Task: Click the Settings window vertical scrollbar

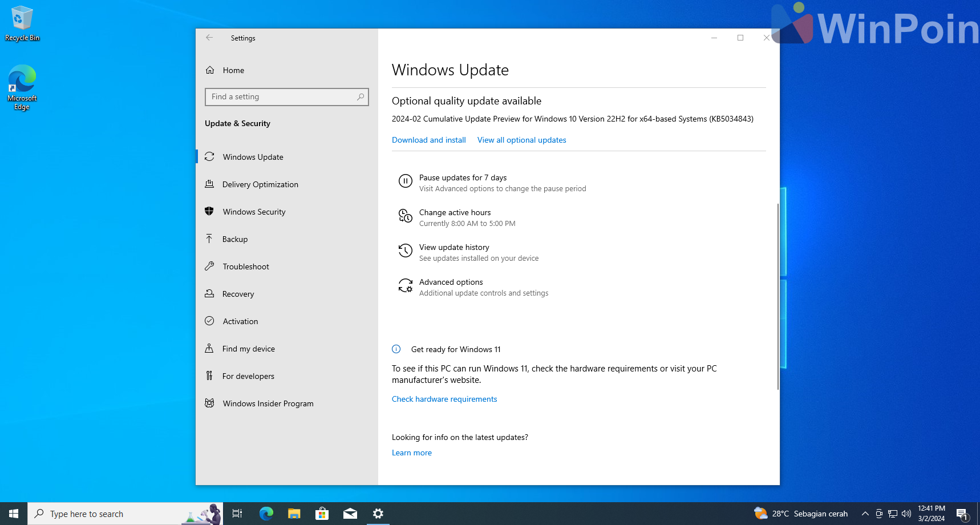Action: [777, 297]
